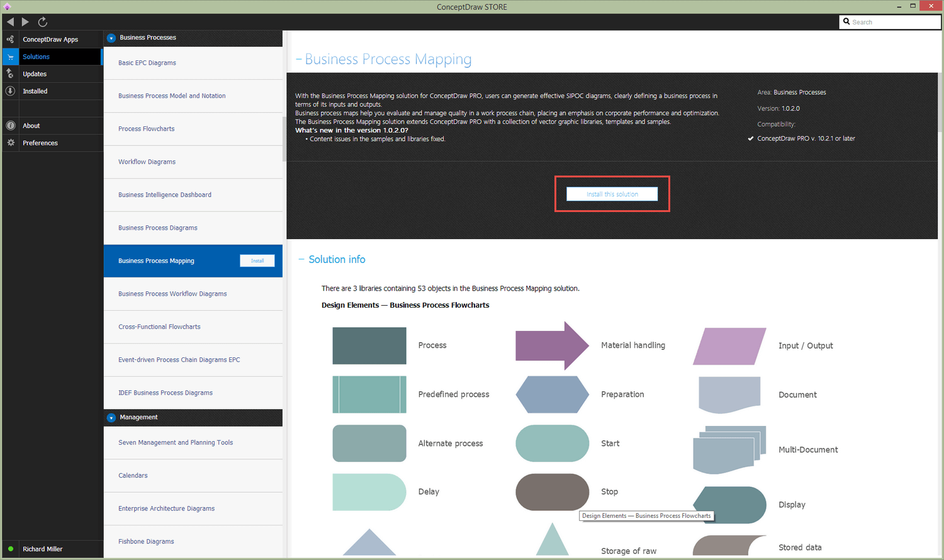Click Install this solution button
The height and width of the screenshot is (560, 944).
(612, 194)
